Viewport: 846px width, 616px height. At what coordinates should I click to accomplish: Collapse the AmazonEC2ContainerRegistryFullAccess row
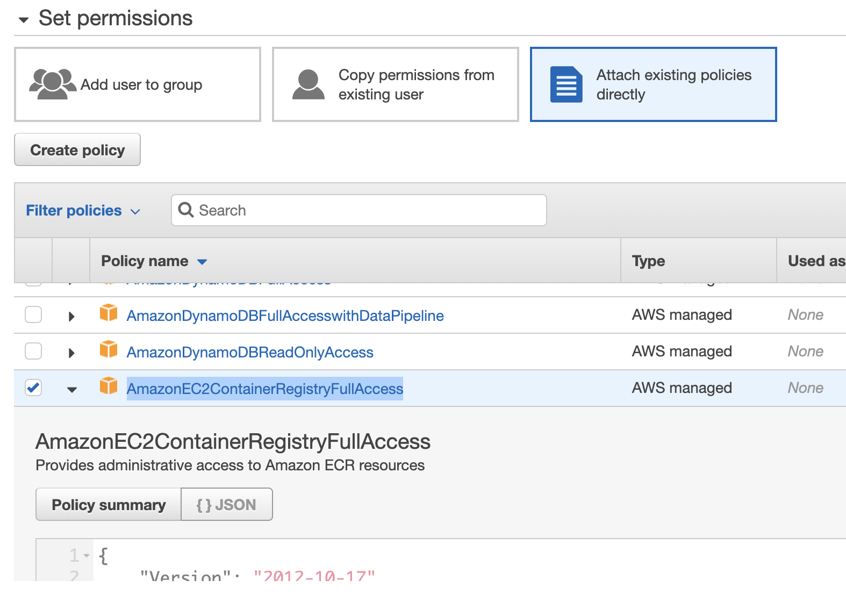(72, 390)
